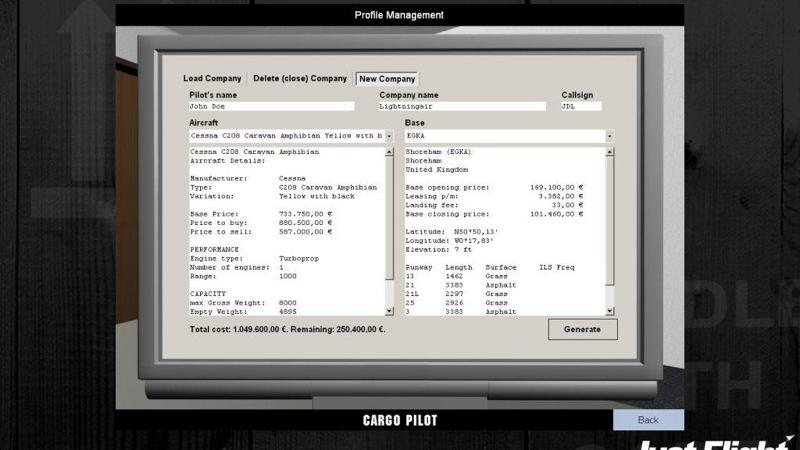The height and width of the screenshot is (450, 800).
Task: Click the Company name input field
Action: click(462, 106)
